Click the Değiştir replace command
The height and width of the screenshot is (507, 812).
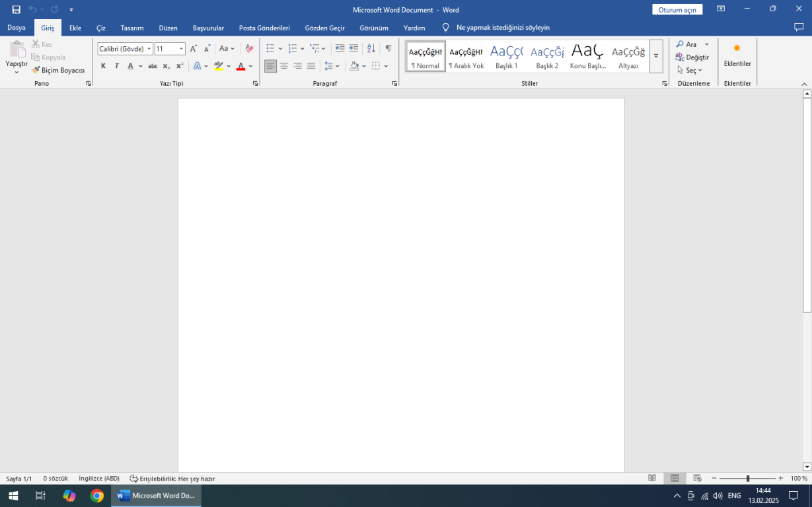692,57
